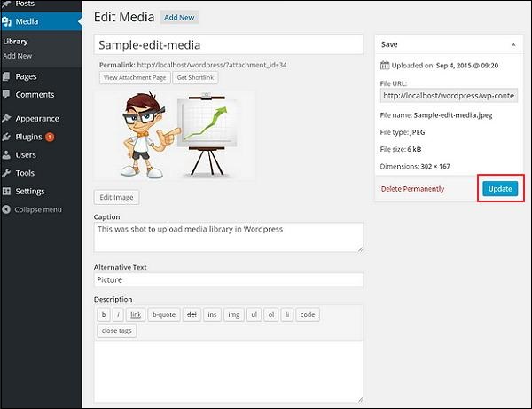Click the Users icon in sidebar
Image resolution: width=532 pixels, height=409 pixels.
(x=7, y=155)
